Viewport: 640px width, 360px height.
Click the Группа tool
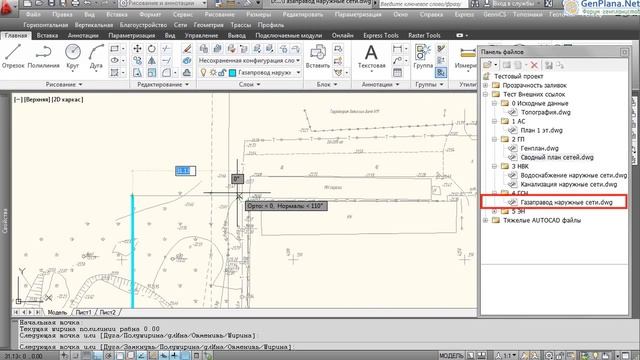pyautogui.click(x=423, y=56)
